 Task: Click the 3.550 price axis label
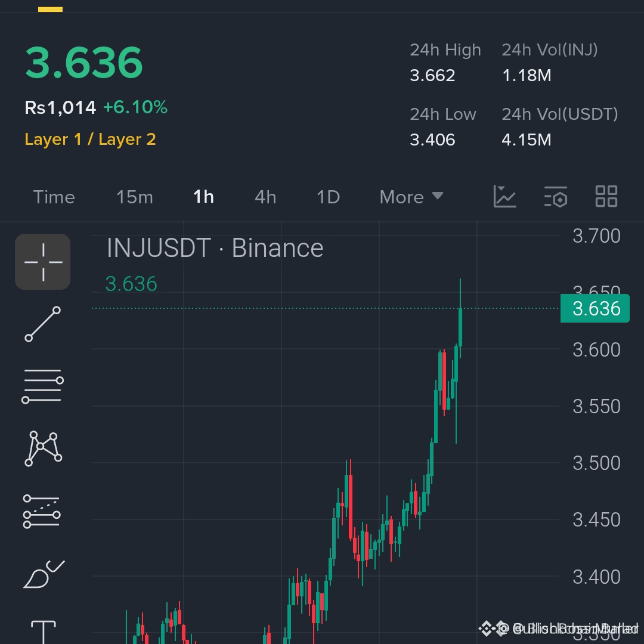[596, 406]
